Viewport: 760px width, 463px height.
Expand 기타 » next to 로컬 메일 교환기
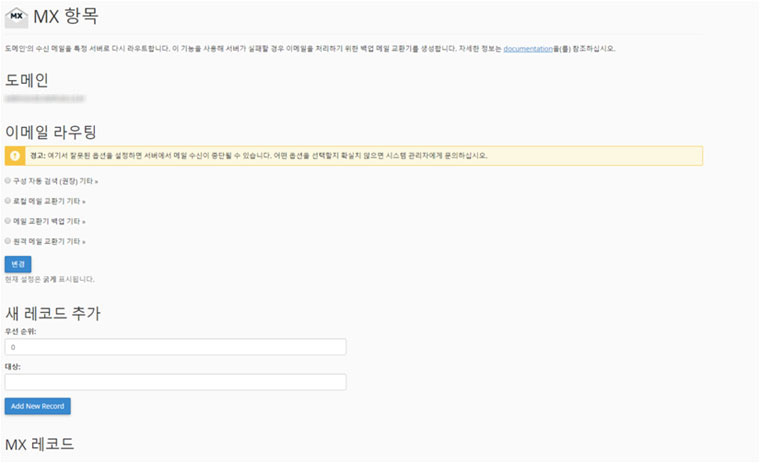coord(77,202)
